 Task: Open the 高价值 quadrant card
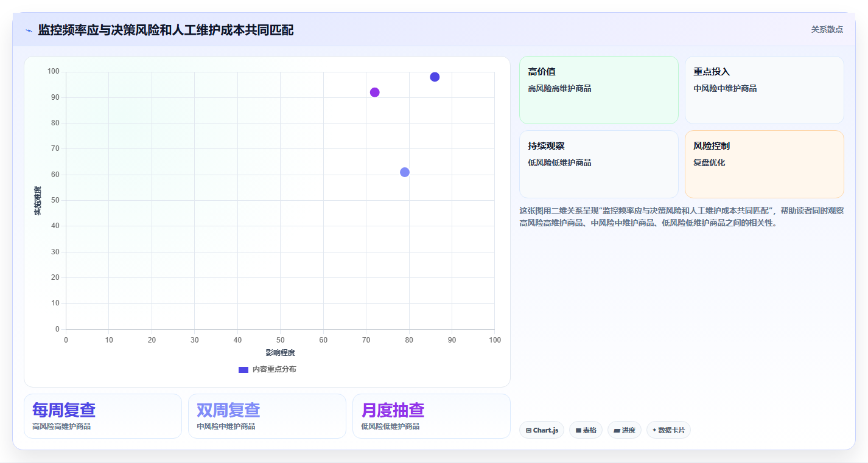[598, 90]
